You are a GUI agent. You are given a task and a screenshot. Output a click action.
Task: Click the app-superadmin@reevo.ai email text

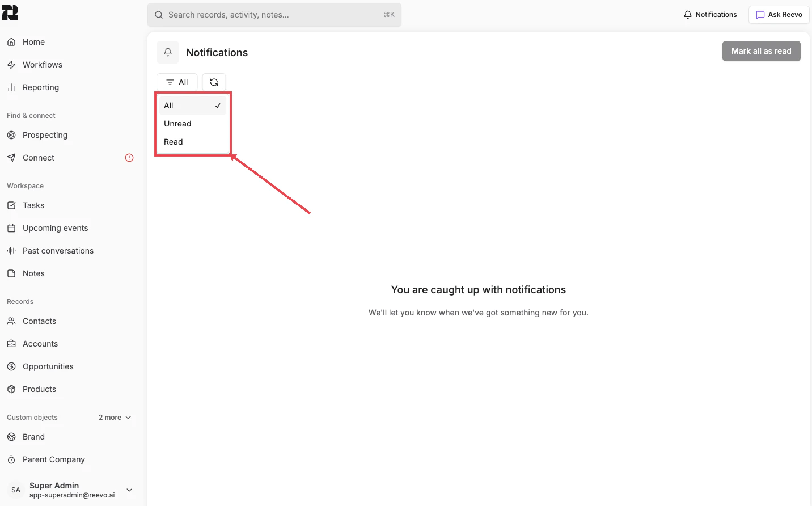pyautogui.click(x=72, y=495)
